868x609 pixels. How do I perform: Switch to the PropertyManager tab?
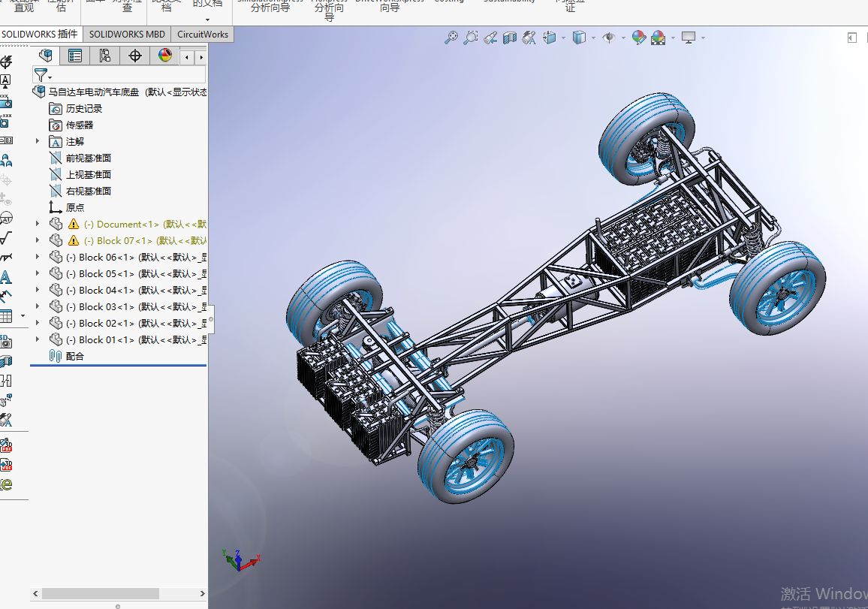tap(75, 56)
